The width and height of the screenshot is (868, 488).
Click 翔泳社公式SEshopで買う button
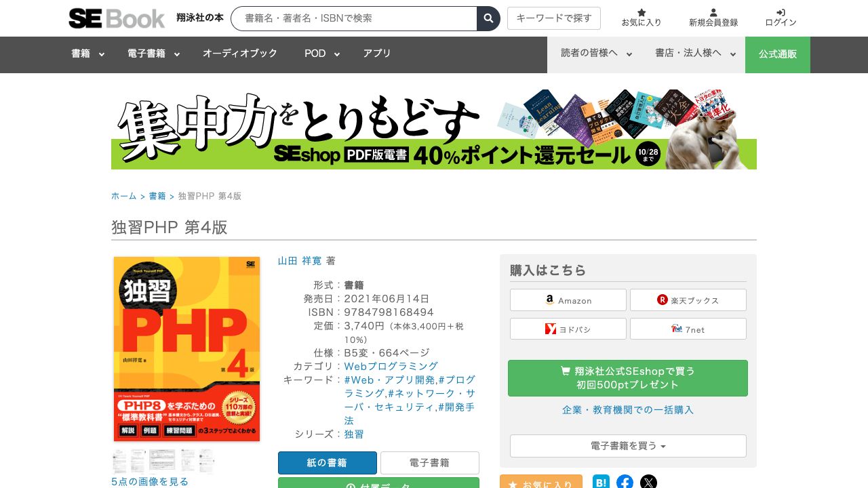628,378
